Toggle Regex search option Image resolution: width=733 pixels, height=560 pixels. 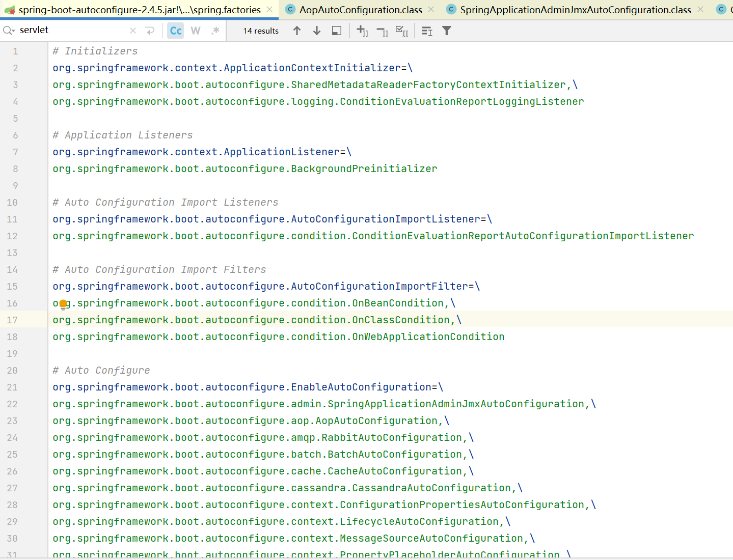coord(215,31)
